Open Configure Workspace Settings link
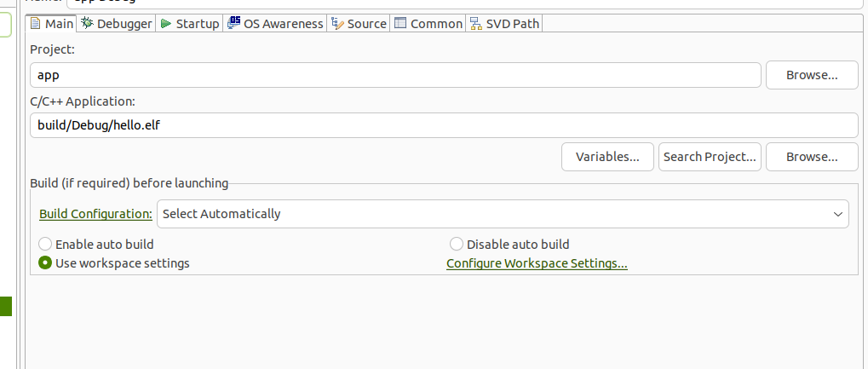 pos(537,263)
